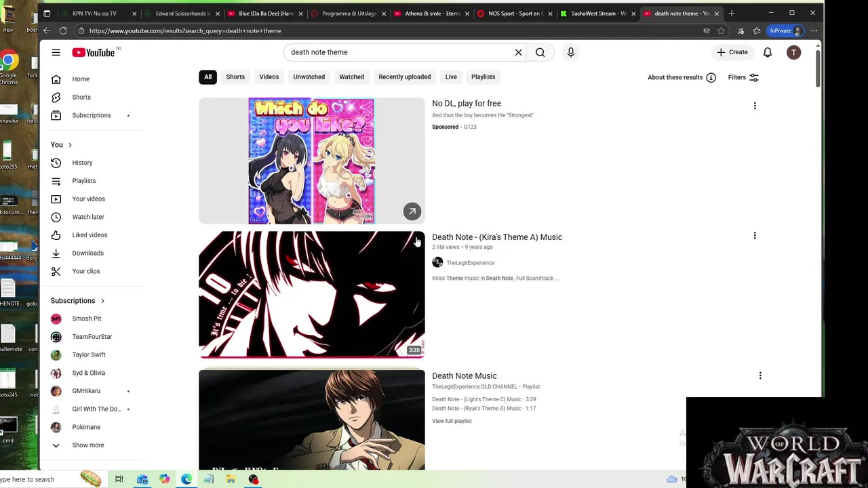The image size is (868, 488).
Task: Open TeamFourStar channel
Action: [x=92, y=337]
